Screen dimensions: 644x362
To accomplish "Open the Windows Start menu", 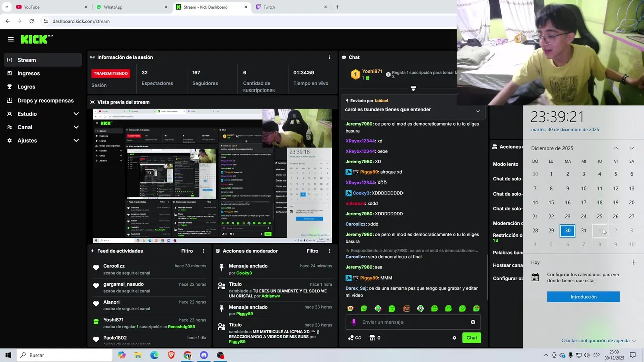I will (8, 355).
